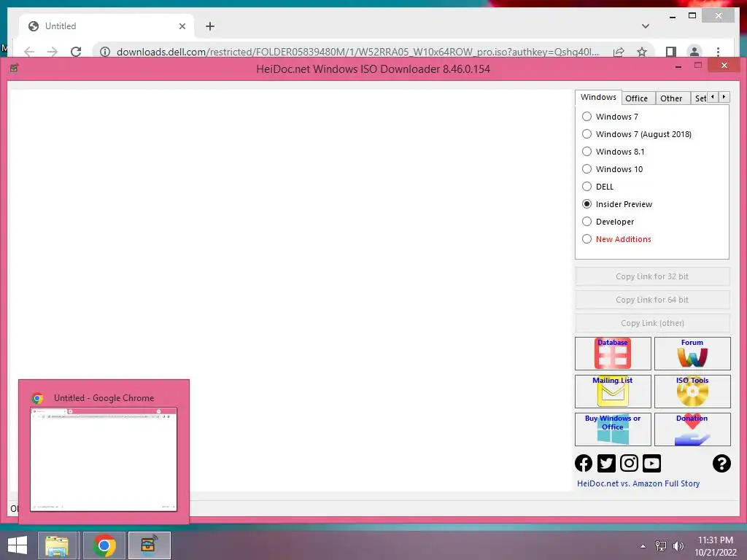Click the ISO Downloader title bar app icon
Image resolution: width=747 pixels, height=560 pixels.
click(x=15, y=68)
